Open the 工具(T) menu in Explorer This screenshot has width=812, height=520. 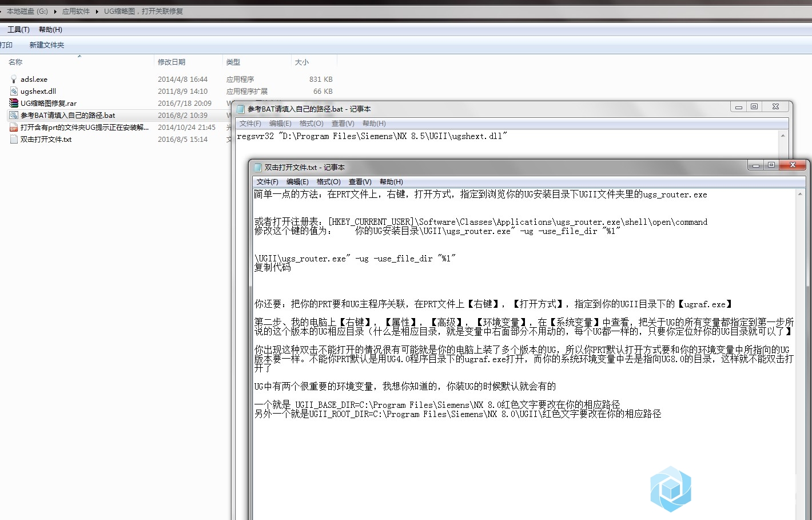(18, 30)
